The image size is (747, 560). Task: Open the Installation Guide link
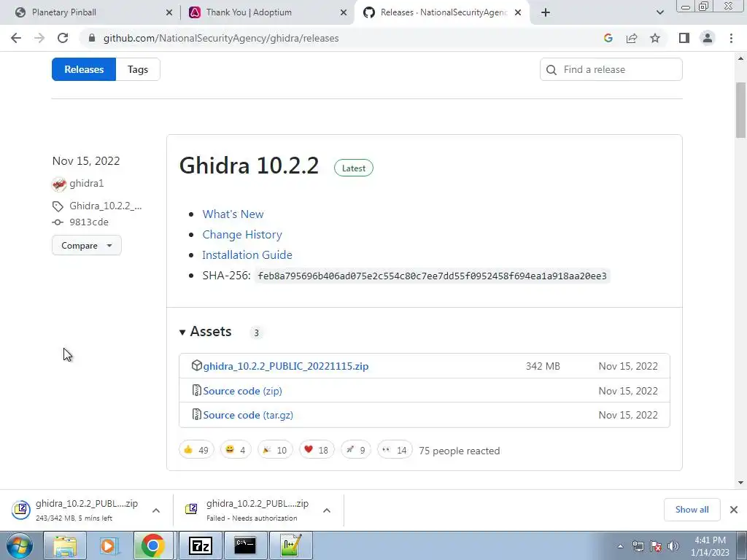247,254
